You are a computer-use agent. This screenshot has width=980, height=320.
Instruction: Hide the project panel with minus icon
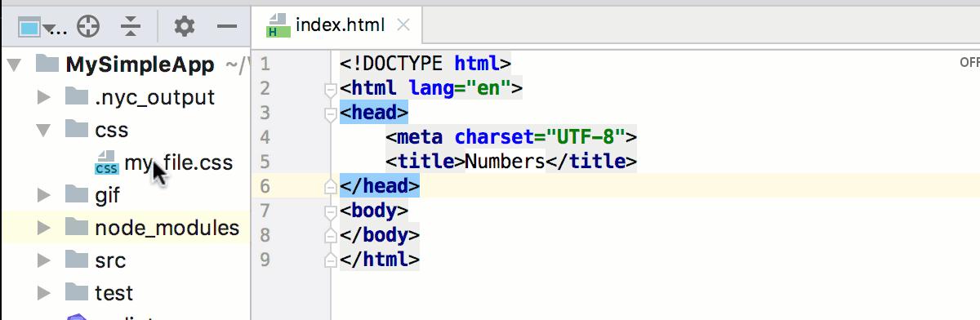[x=226, y=27]
